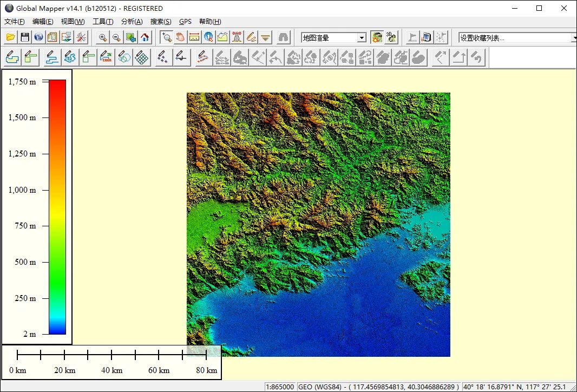The height and width of the screenshot is (392, 577).
Task: Toggle the view shed tower tool
Action: (237, 37)
